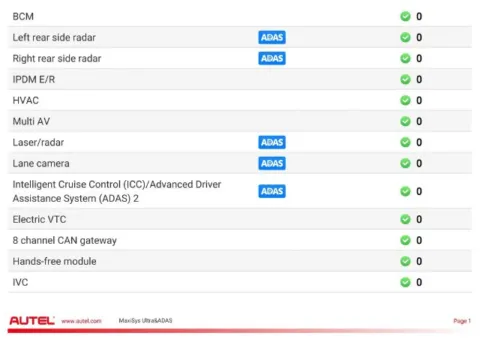Click the ADAS badge for Left rear side radar
Viewport: 480px width, 360px height.
(272, 37)
